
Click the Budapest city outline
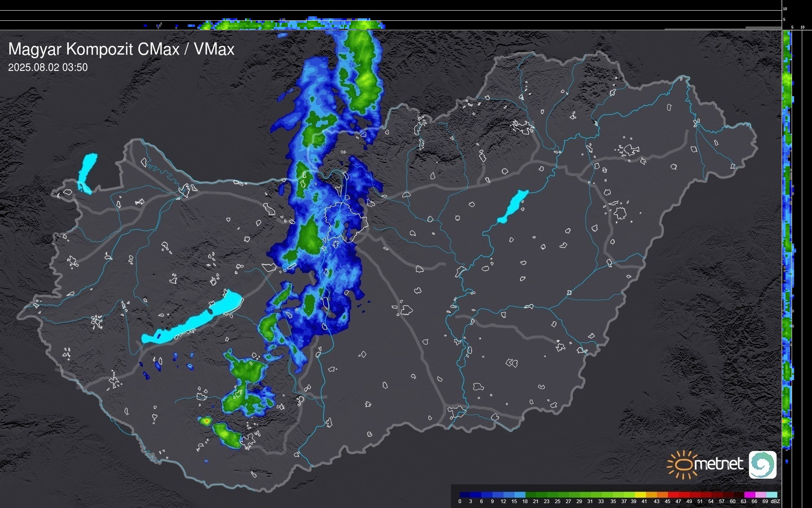pos(346,222)
